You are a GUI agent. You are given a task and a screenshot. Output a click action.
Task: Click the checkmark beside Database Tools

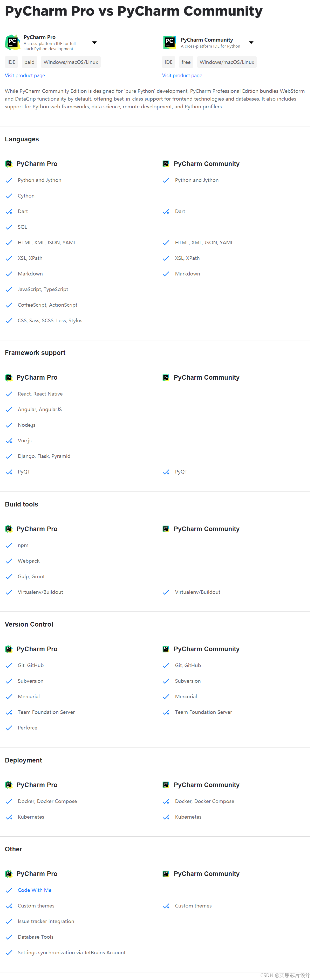(9, 937)
